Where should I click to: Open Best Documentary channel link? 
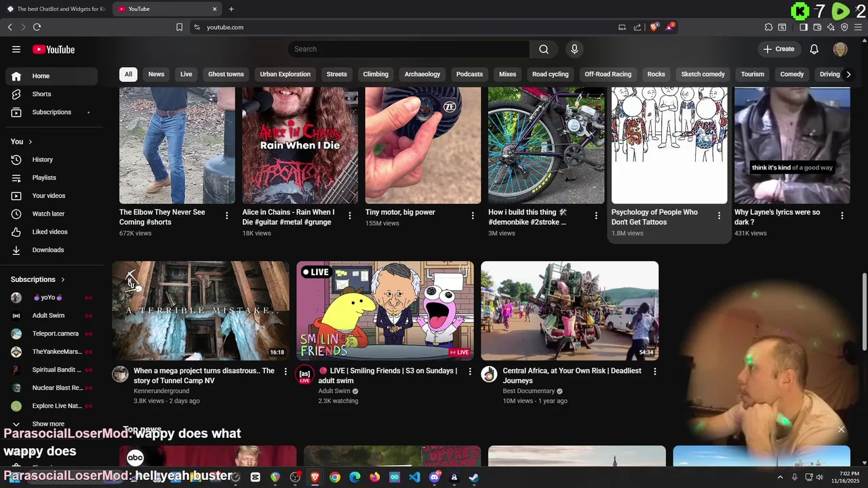(x=529, y=391)
